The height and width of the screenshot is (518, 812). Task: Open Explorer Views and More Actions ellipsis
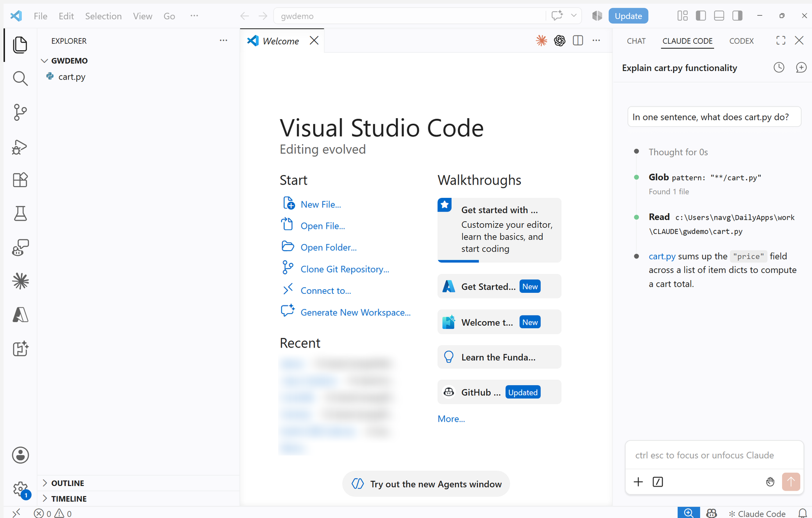coord(223,41)
